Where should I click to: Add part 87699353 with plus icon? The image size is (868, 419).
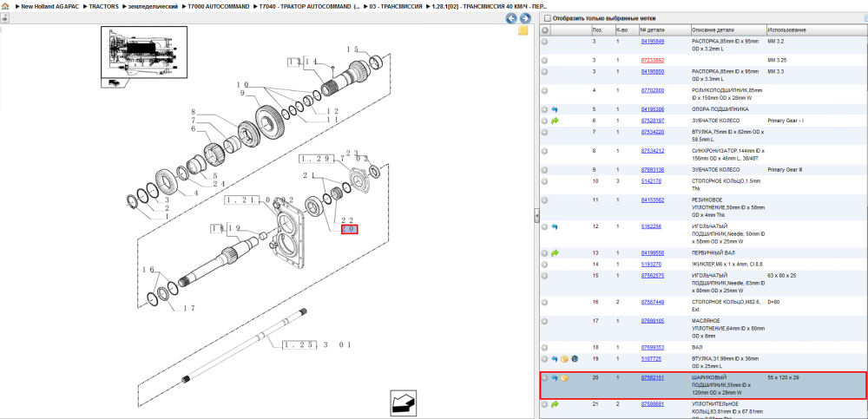[545, 348]
